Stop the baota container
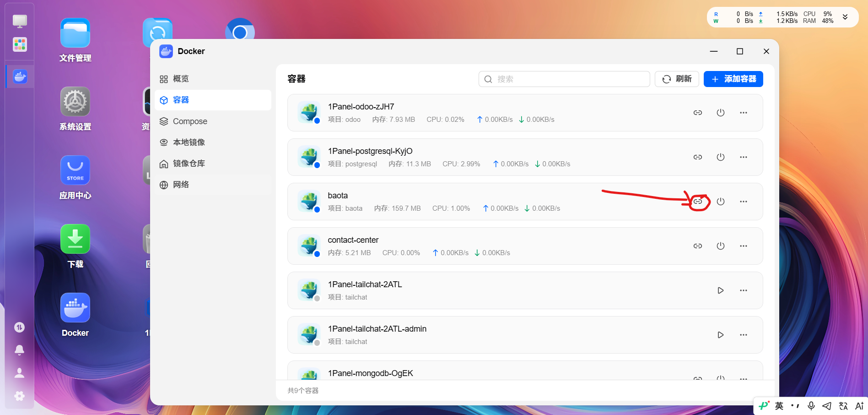The width and height of the screenshot is (868, 415). (720, 202)
